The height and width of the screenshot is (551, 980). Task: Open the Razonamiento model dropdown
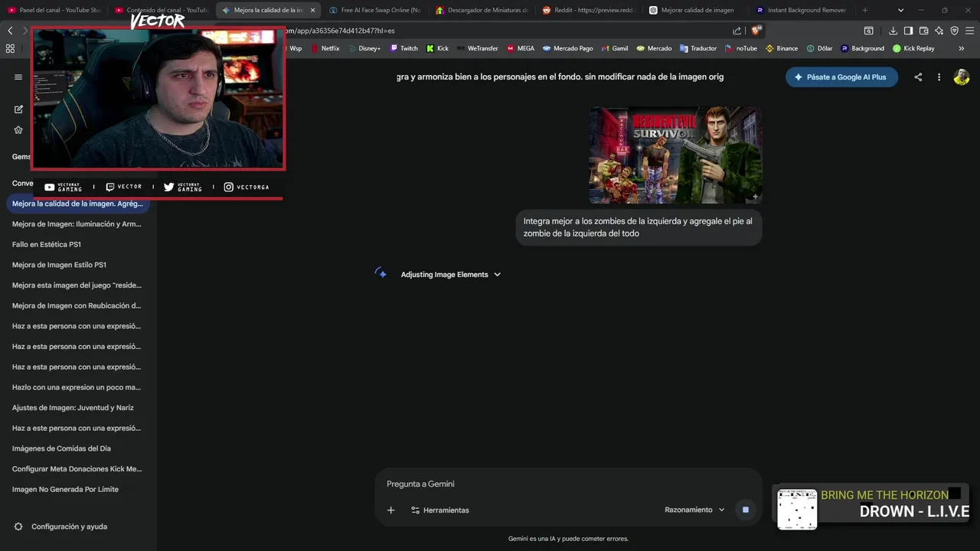(694, 510)
